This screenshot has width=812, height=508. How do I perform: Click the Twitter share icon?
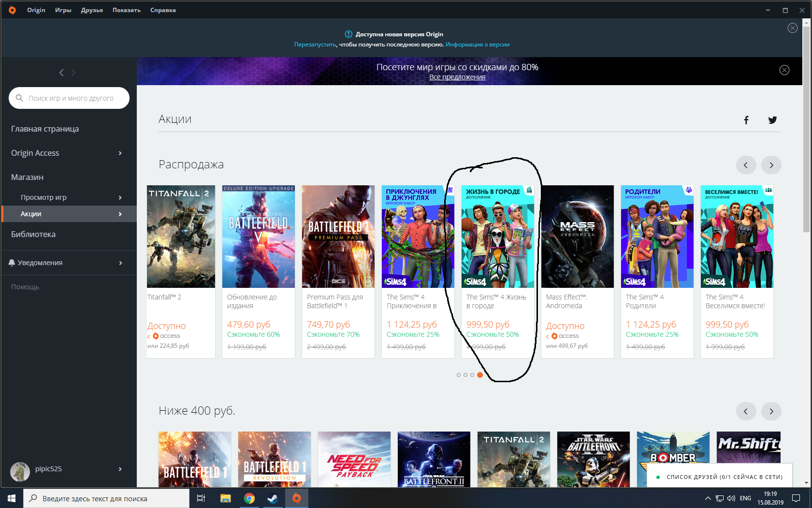(772, 120)
